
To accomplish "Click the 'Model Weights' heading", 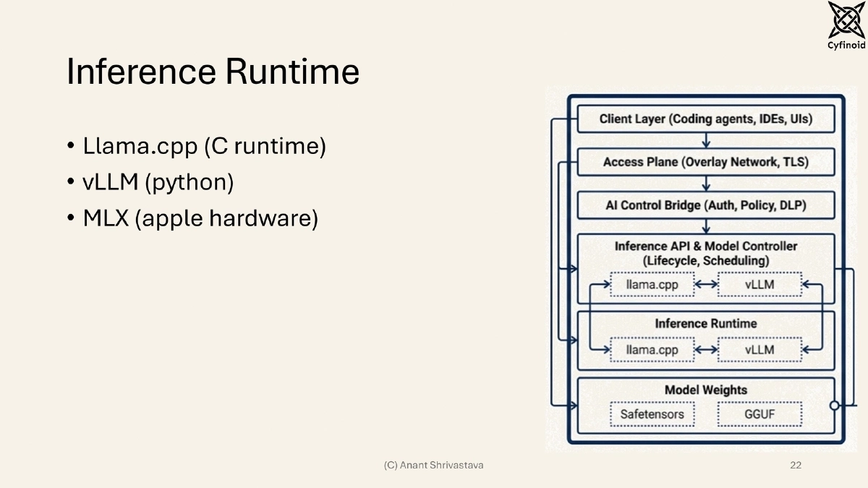I will (706, 390).
